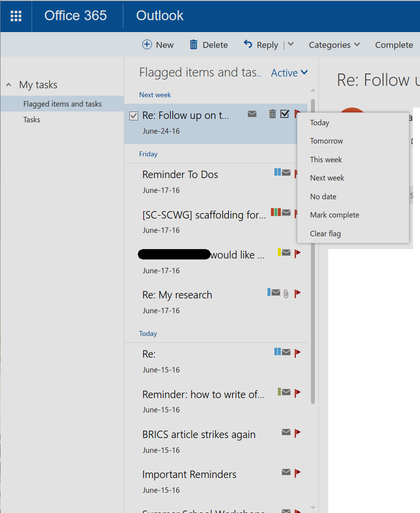The image size is (420, 513).
Task: Open the Reminder To Dos task
Action: click(180, 175)
